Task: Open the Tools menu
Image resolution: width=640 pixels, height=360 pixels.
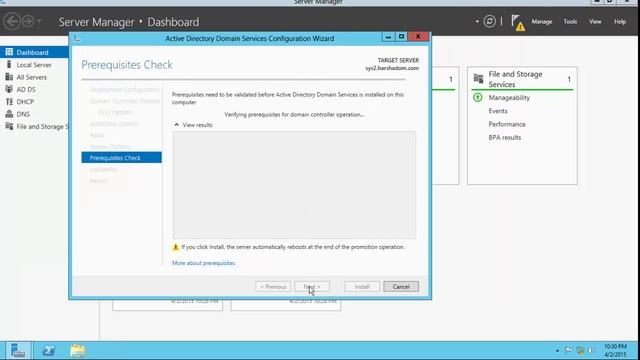Action: click(x=570, y=22)
